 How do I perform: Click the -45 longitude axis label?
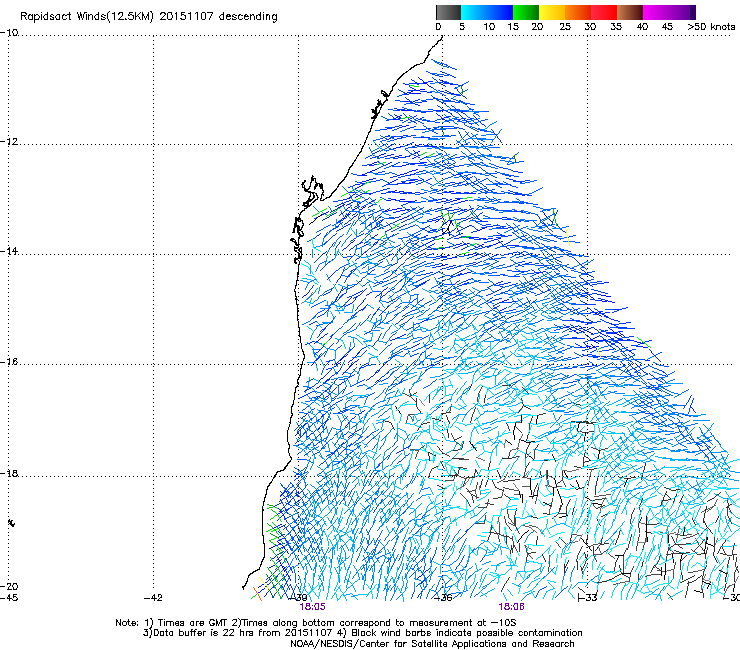[9, 598]
